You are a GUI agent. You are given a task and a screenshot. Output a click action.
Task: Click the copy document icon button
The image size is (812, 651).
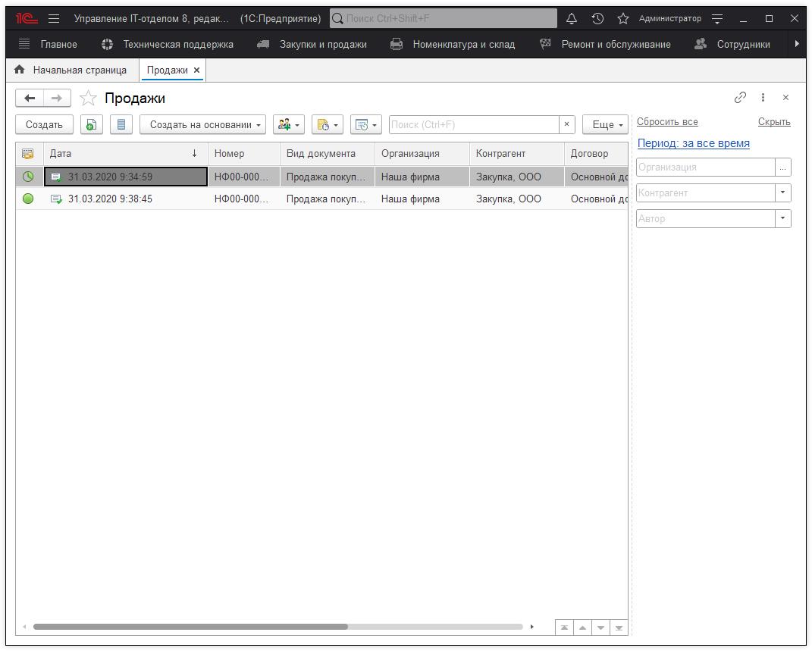[x=91, y=125]
